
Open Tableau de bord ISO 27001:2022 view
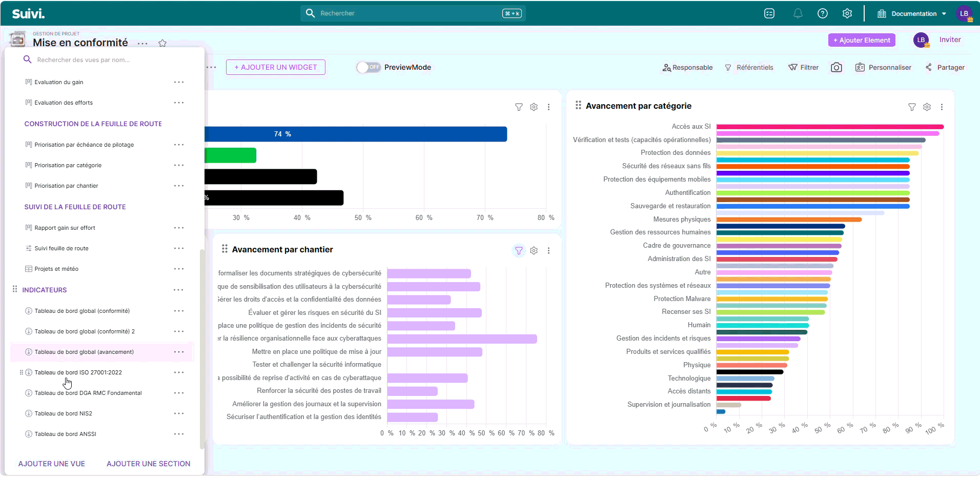(x=78, y=373)
